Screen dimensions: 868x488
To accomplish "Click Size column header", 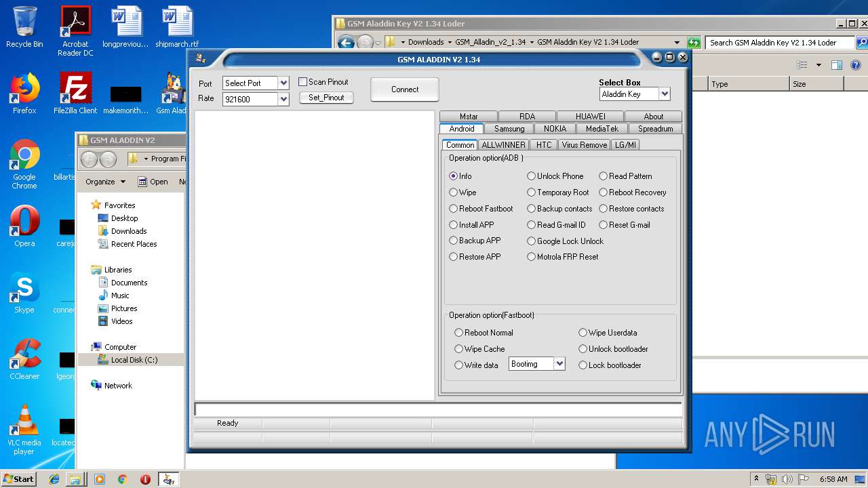I will point(816,84).
